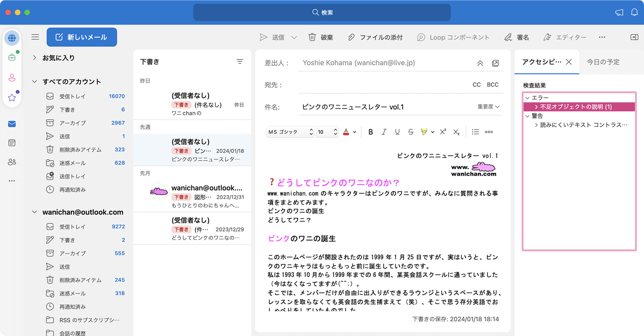Add CC recipients field
Image resolution: width=644 pixels, height=336 pixels.
476,85
